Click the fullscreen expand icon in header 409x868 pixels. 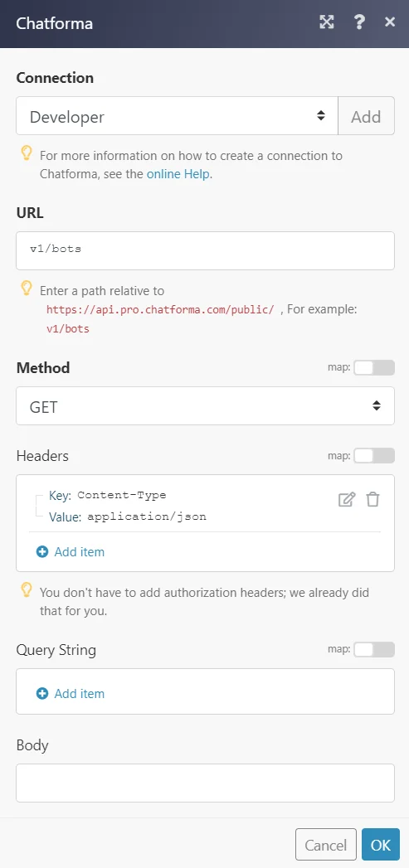[x=327, y=22]
